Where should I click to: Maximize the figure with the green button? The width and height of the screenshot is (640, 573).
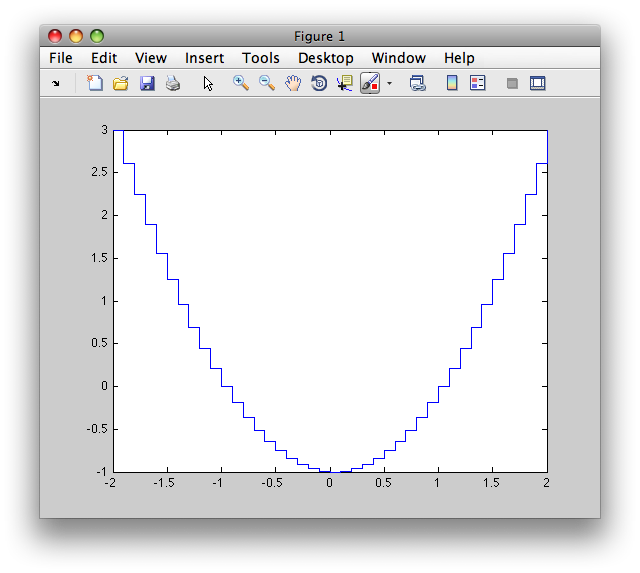click(x=97, y=36)
